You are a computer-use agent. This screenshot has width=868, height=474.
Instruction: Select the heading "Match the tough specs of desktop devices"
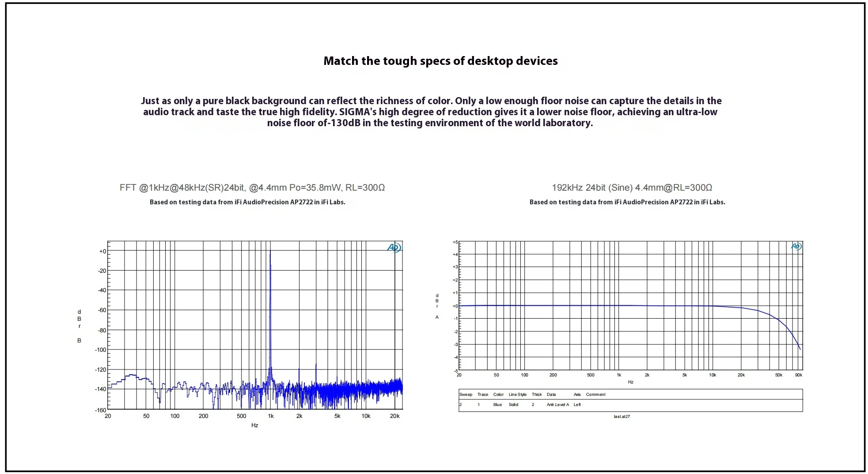440,61
